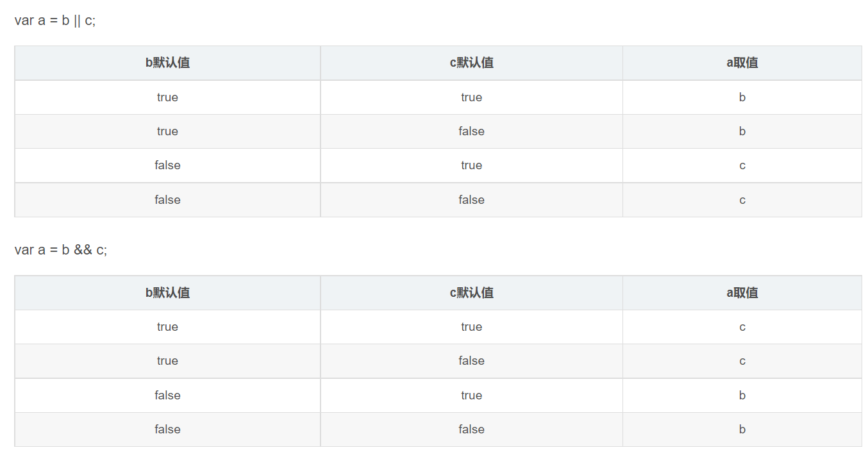This screenshot has width=868, height=459.
Task: Click third-row 'b' result in AND table
Action: coord(742,396)
